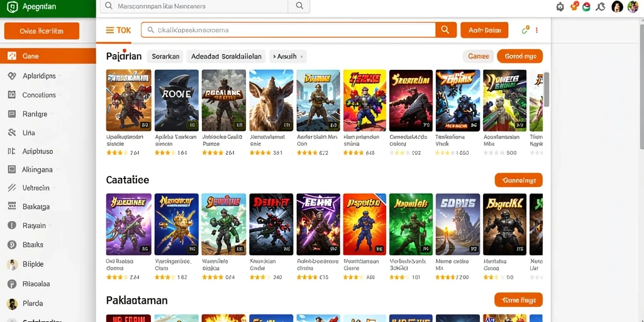Click the Apegnitan shield logo icon

click(13, 7)
